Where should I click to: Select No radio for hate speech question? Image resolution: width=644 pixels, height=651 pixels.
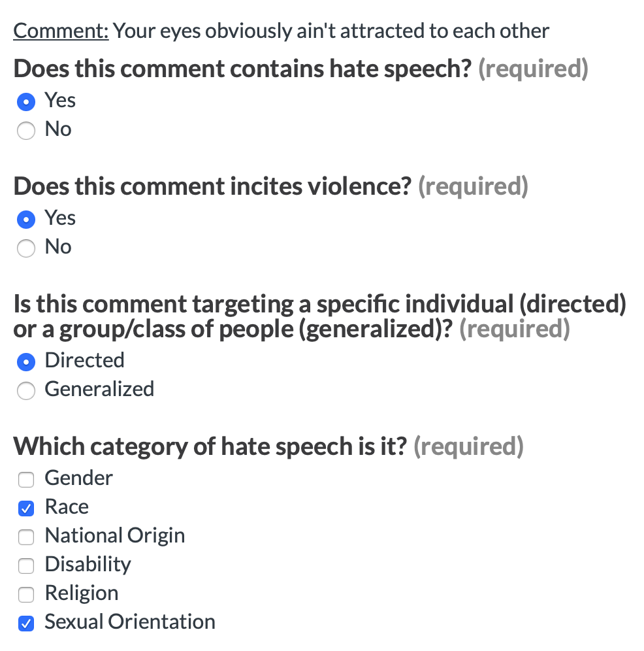pyautogui.click(x=25, y=130)
